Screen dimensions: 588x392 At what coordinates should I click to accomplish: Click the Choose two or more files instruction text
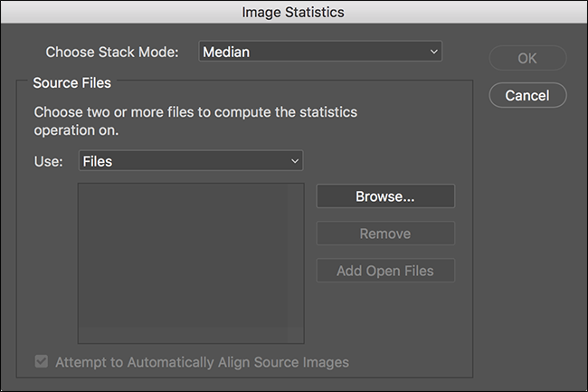click(x=195, y=121)
